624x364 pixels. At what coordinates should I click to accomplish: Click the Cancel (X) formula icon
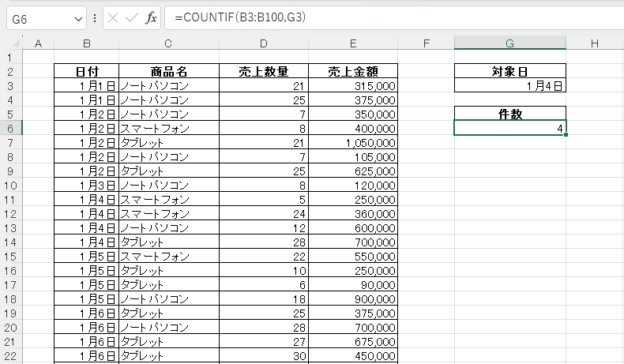(x=113, y=18)
